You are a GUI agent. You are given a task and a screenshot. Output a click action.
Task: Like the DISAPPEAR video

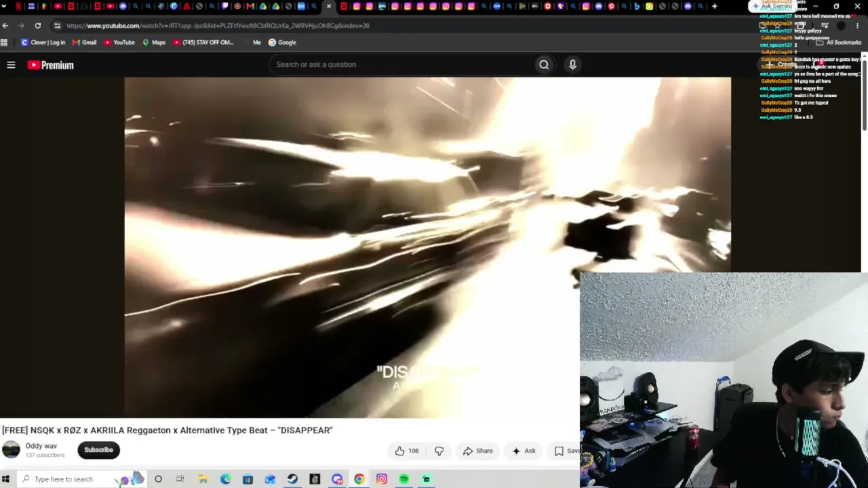[x=407, y=451]
